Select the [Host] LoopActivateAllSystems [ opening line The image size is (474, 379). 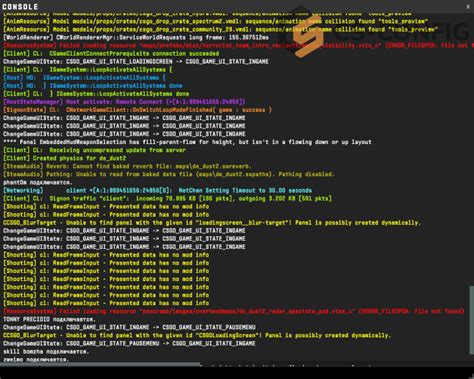point(84,78)
